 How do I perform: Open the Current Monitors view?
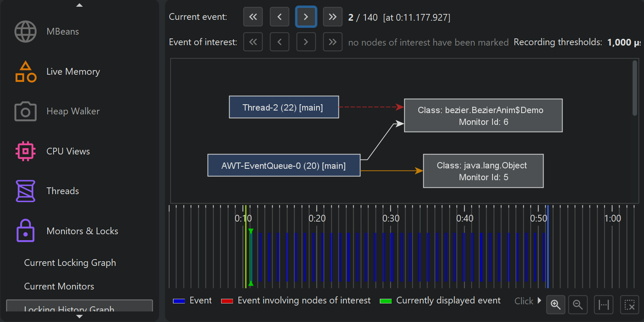point(59,287)
